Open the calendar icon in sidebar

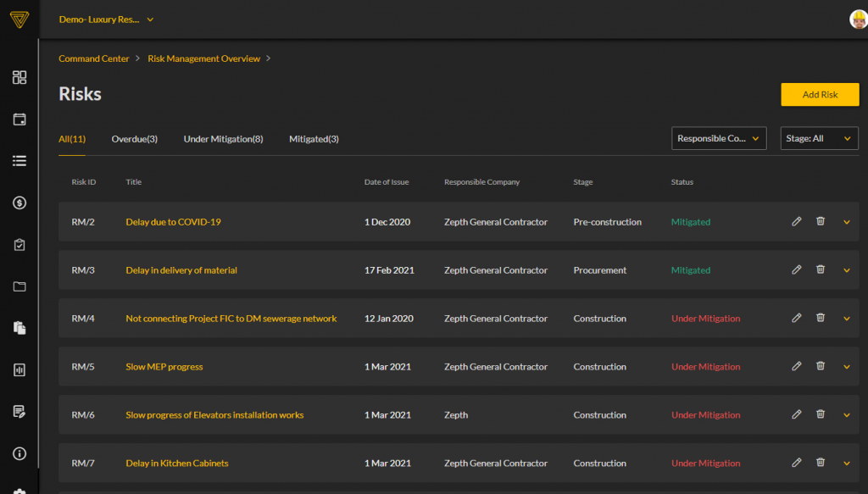[x=19, y=119]
